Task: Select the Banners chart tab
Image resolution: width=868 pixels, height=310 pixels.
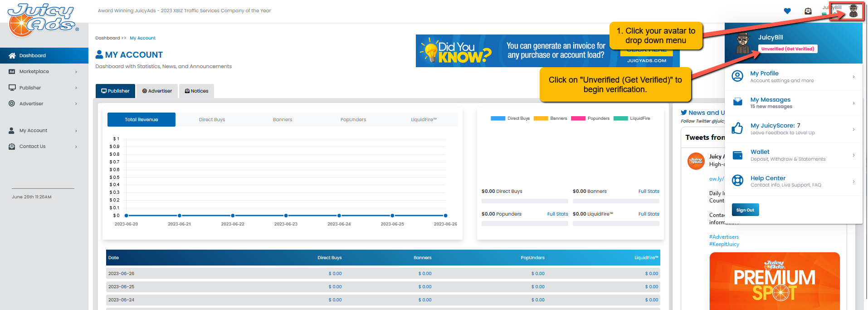Action: point(283,119)
